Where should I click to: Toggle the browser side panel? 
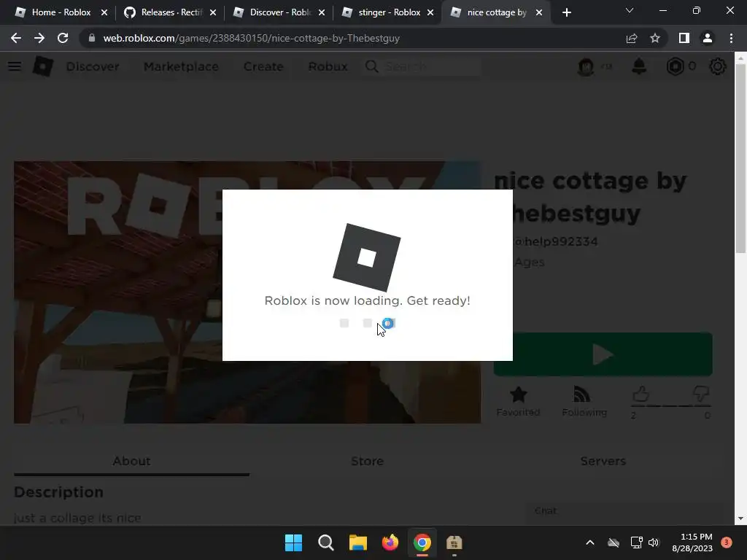tap(684, 38)
